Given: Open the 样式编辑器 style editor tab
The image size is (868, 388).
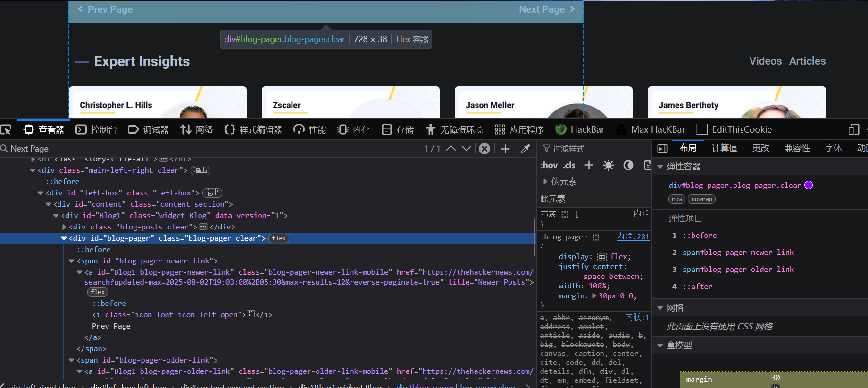Looking at the screenshot, I should click(x=253, y=129).
